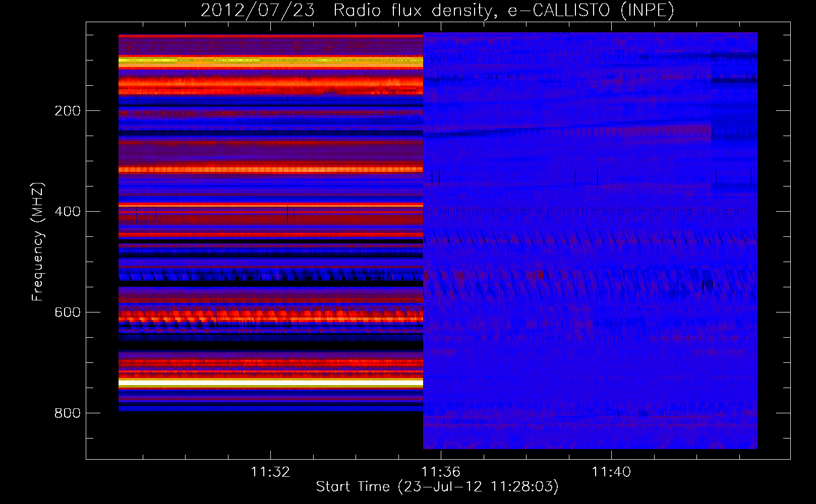Click the '11:32' time tick label
This screenshot has height=504, width=816.
click(x=270, y=472)
